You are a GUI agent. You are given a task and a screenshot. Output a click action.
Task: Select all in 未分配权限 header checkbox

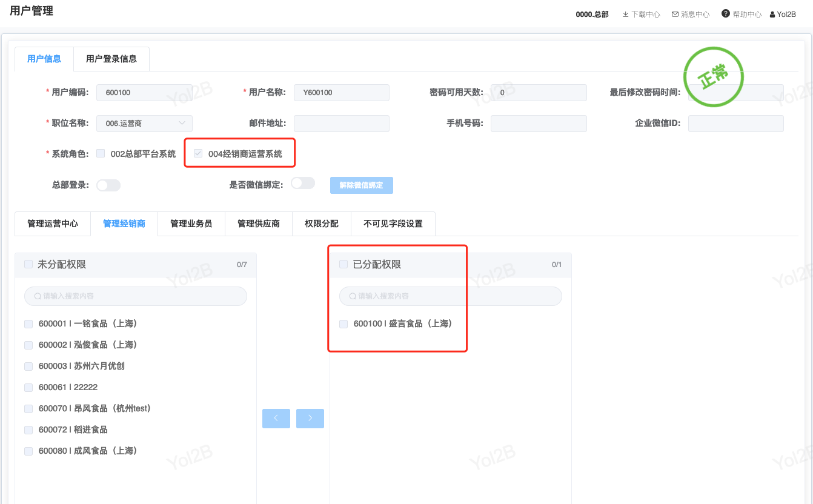28,264
